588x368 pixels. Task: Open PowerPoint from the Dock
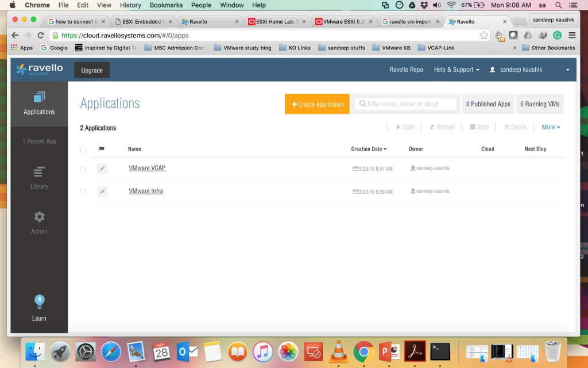tap(389, 352)
